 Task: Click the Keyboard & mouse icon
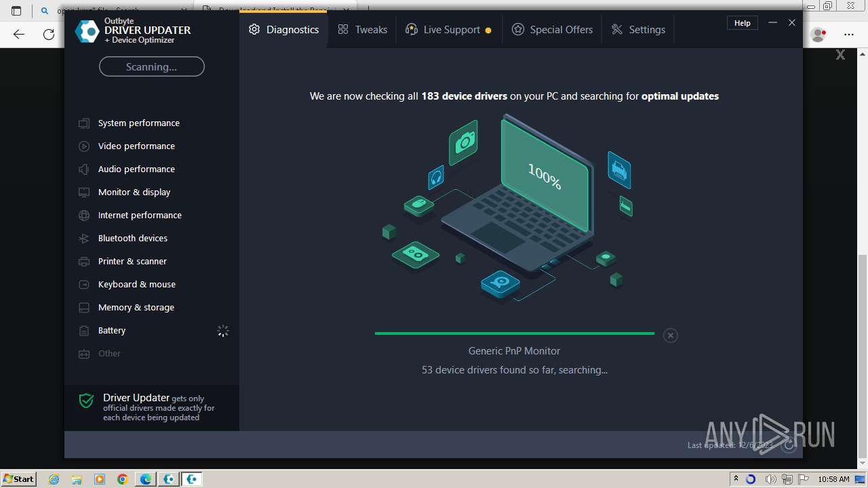[84, 285]
